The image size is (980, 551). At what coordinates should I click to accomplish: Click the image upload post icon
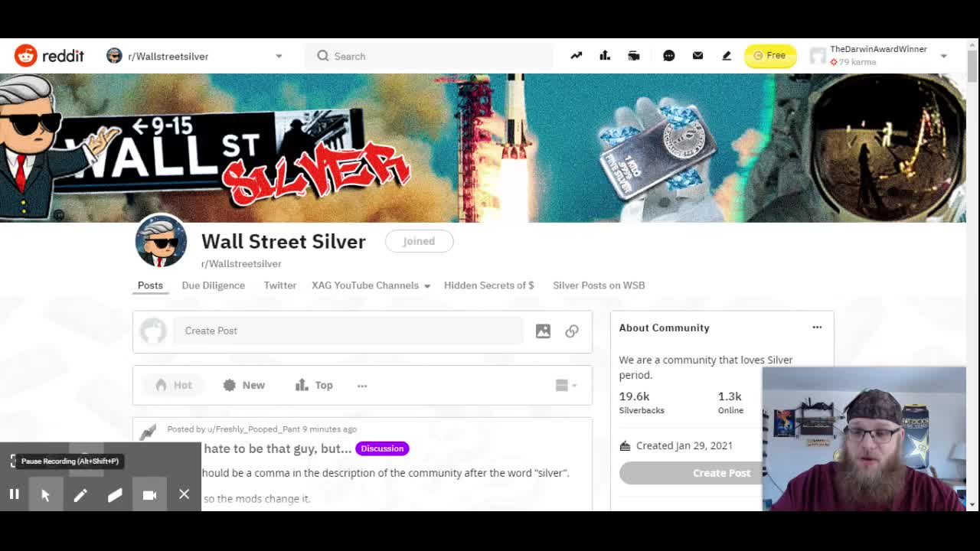point(543,331)
